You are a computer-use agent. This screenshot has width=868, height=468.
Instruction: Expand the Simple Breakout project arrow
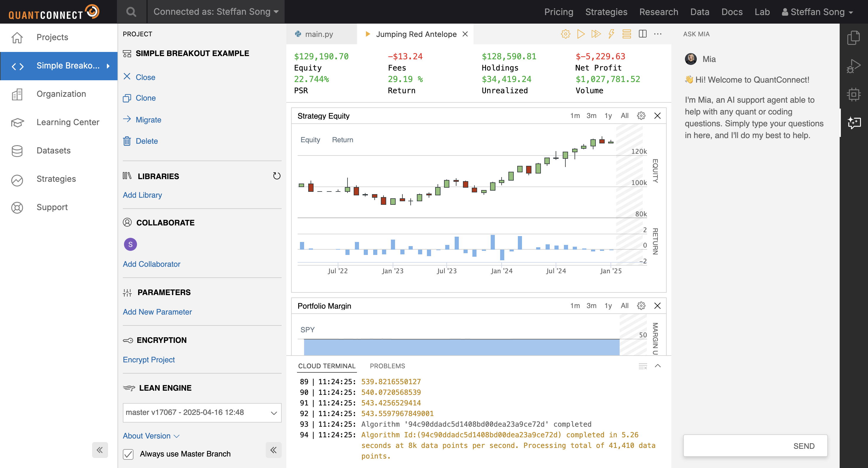pos(108,66)
